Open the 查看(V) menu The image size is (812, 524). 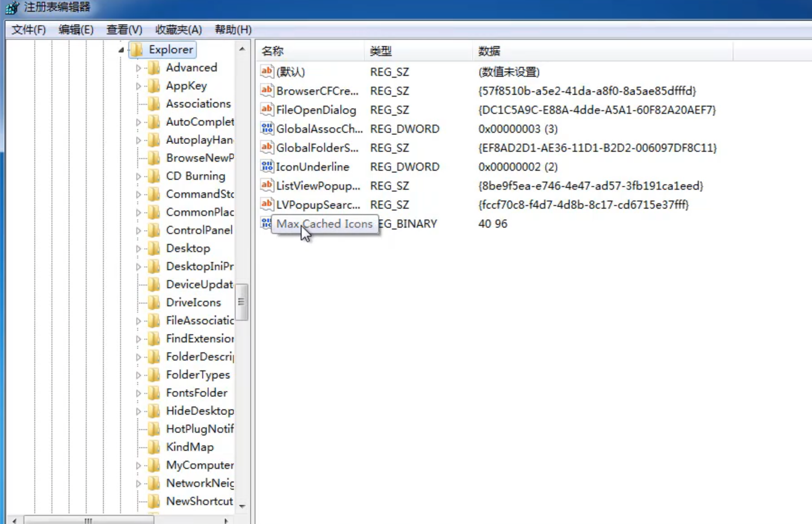click(124, 30)
